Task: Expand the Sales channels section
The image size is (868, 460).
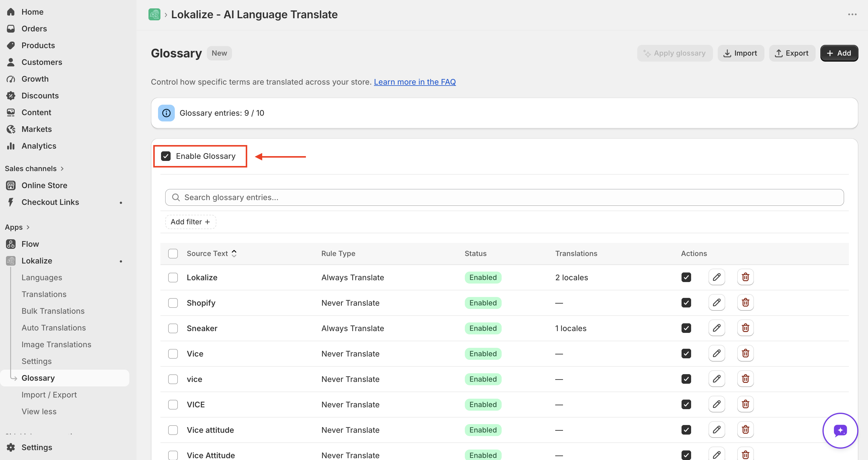Action: coord(34,169)
